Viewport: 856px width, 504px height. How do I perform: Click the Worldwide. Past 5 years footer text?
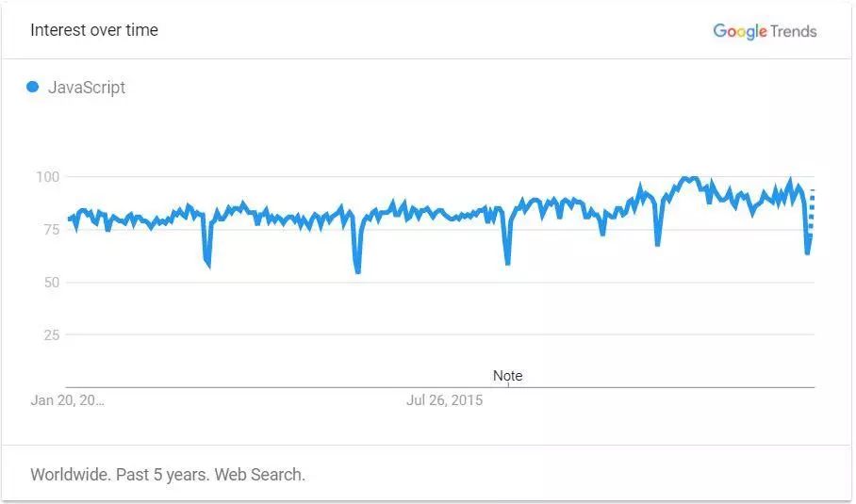tap(168, 475)
